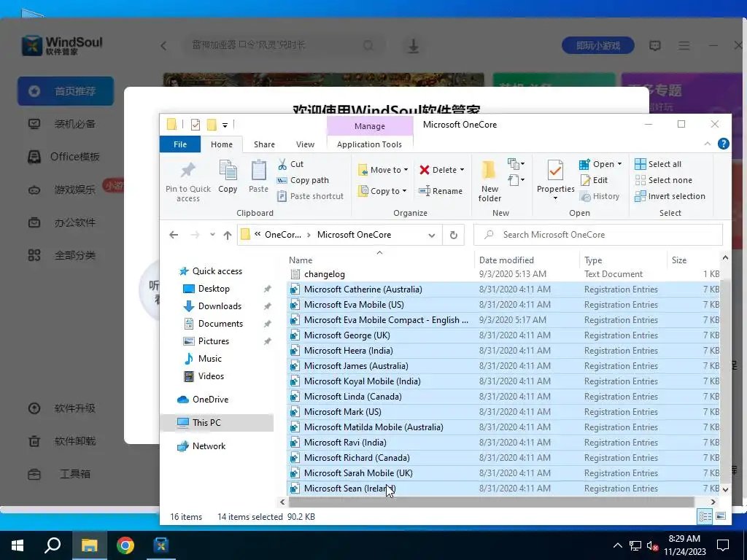
Task: Go back with the Back arrow
Action: pos(174,235)
